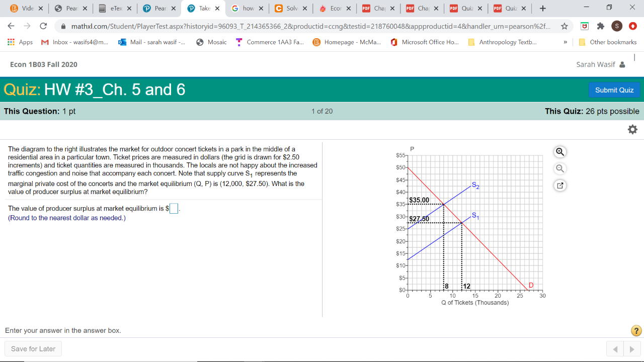
Task: Click the $27.50 label on graph
Action: click(x=419, y=219)
